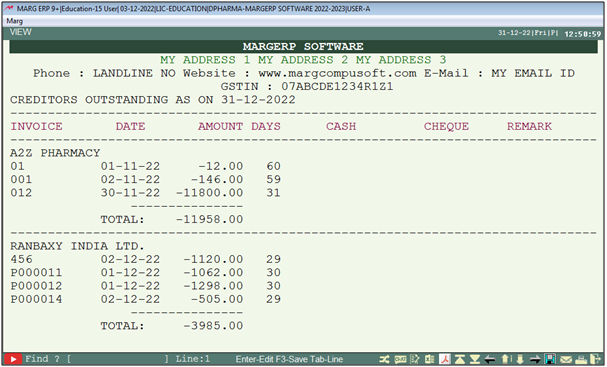This screenshot has height=367, width=607.
Task: Click the DAYS column header
Action: click(x=266, y=126)
